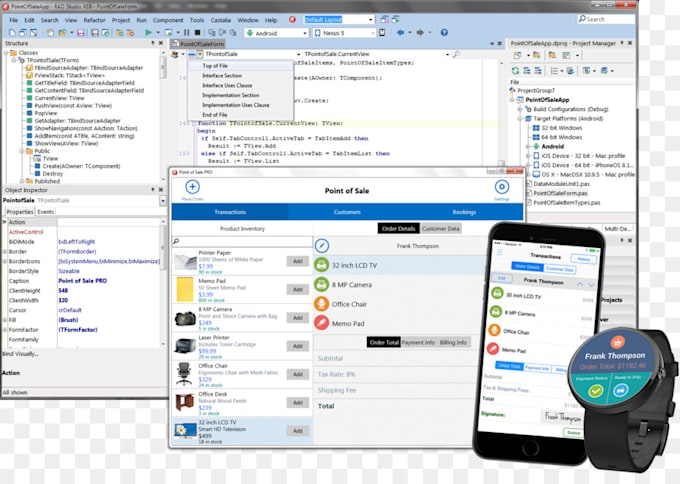
Task: Select Implementation Uses Clause entry
Action: [236, 105]
